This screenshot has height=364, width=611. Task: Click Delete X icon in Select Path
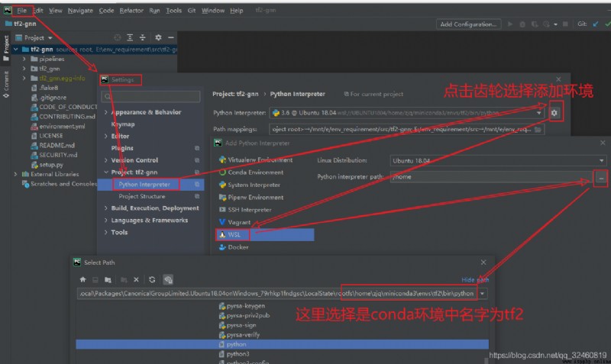coord(136,279)
